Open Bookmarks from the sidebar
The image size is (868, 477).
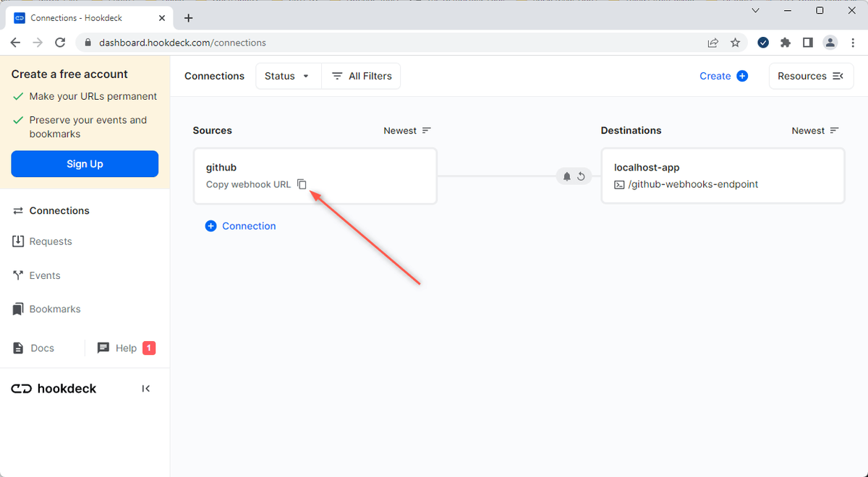tap(54, 309)
